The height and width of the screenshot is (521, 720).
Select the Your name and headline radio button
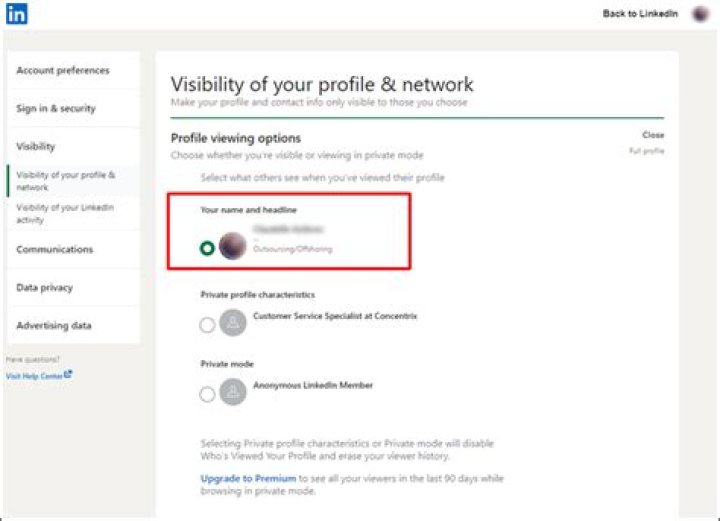click(207, 248)
